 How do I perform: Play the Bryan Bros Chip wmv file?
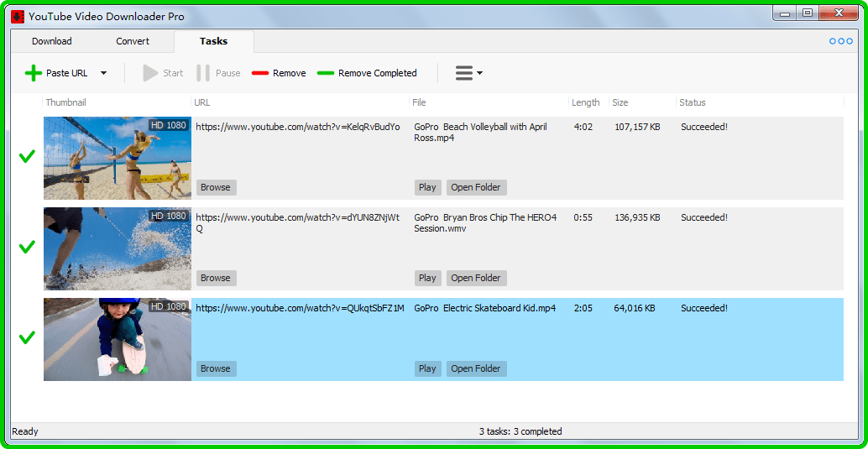click(x=428, y=278)
